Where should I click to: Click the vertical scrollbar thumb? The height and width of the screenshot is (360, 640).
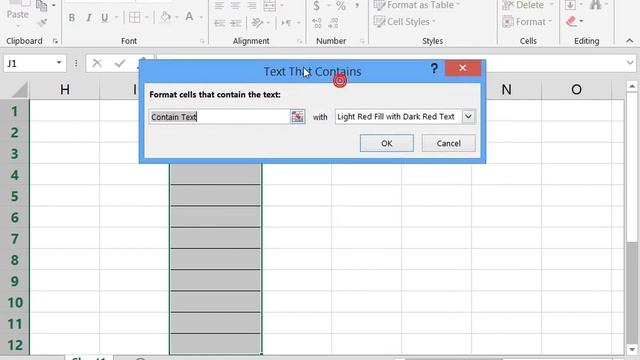[632, 168]
